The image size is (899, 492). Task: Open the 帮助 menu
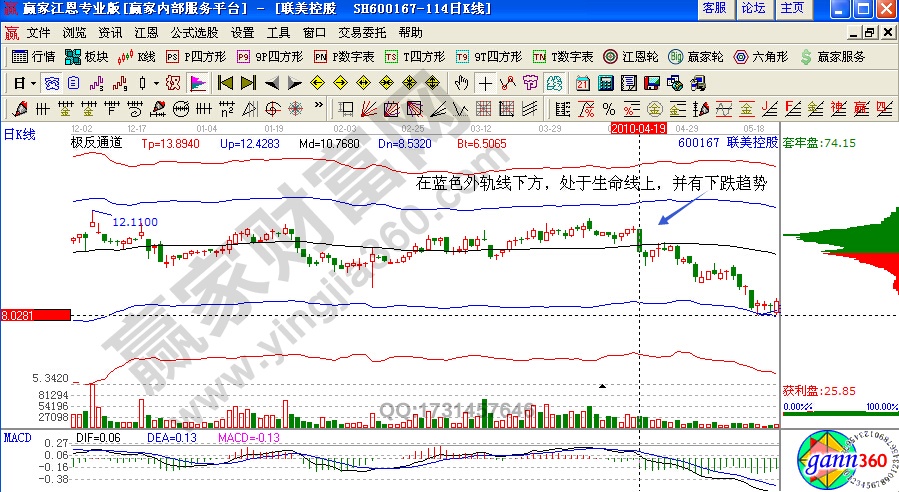[411, 33]
